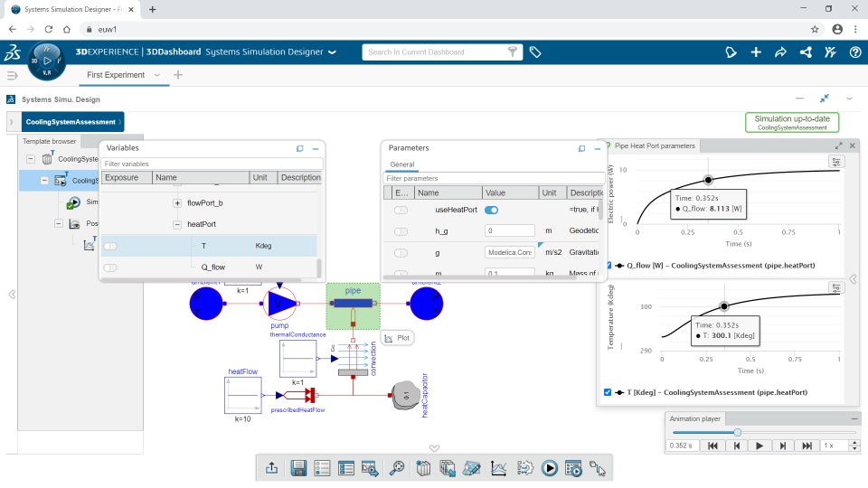Click the animation player time slider handle
Image resolution: width=868 pixels, height=488 pixels.
pos(738,432)
